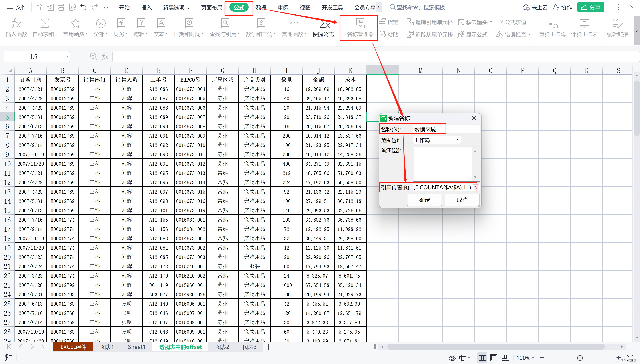This screenshot has width=640, height=364.
Task: Switch to the Insert (插入) tab
Action: [x=146, y=8]
